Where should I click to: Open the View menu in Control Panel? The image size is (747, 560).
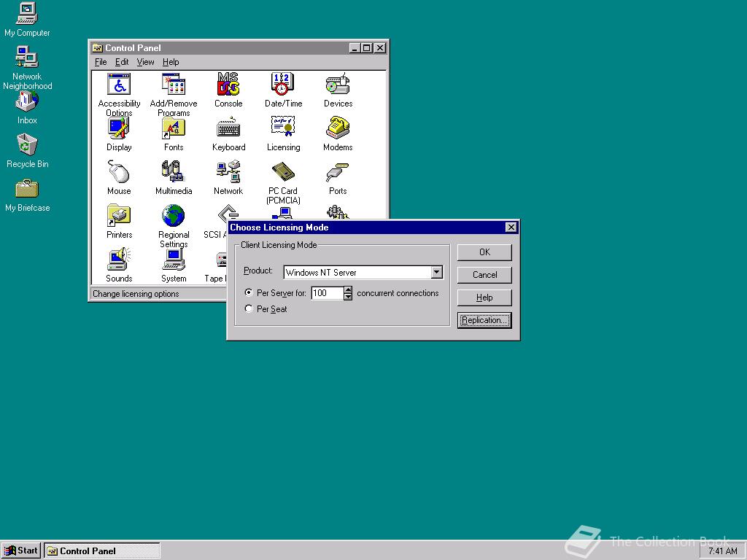pos(145,62)
